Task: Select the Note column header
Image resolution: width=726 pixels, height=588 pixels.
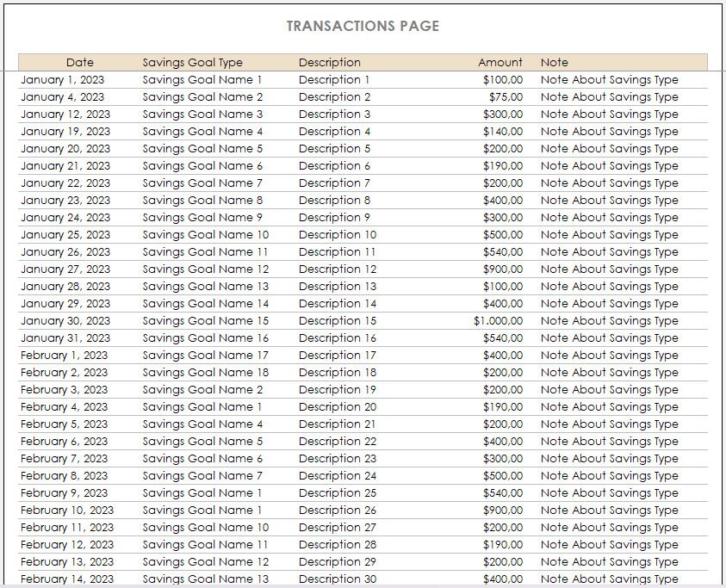Action: pos(555,62)
